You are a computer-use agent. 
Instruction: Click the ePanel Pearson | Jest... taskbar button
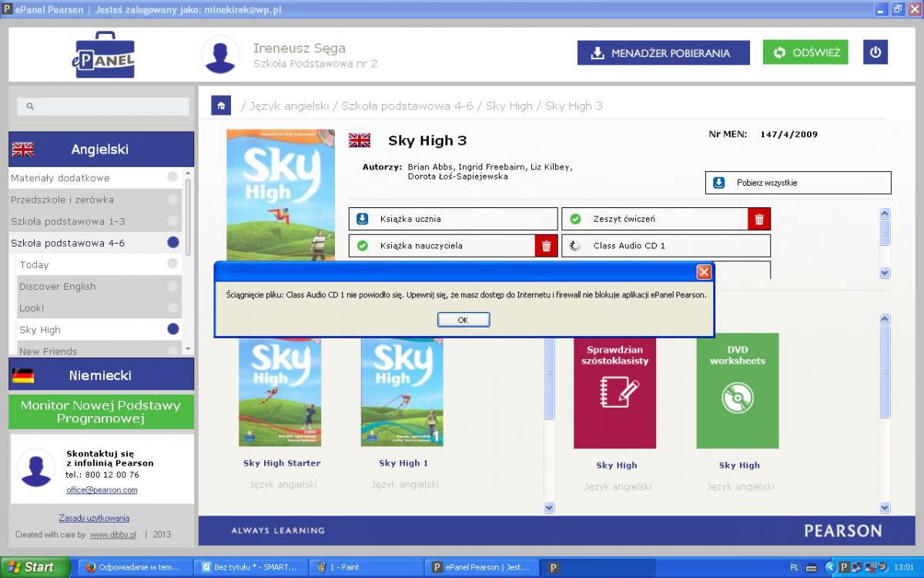(x=480, y=567)
